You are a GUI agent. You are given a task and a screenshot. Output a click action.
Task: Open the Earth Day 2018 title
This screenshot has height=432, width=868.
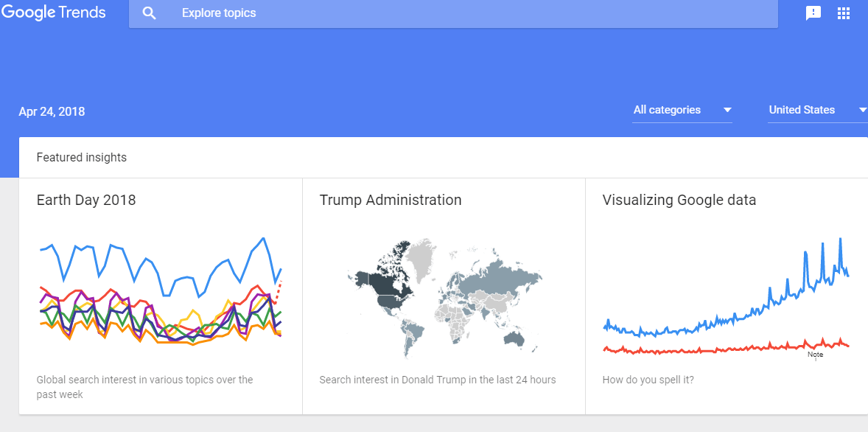(85, 200)
